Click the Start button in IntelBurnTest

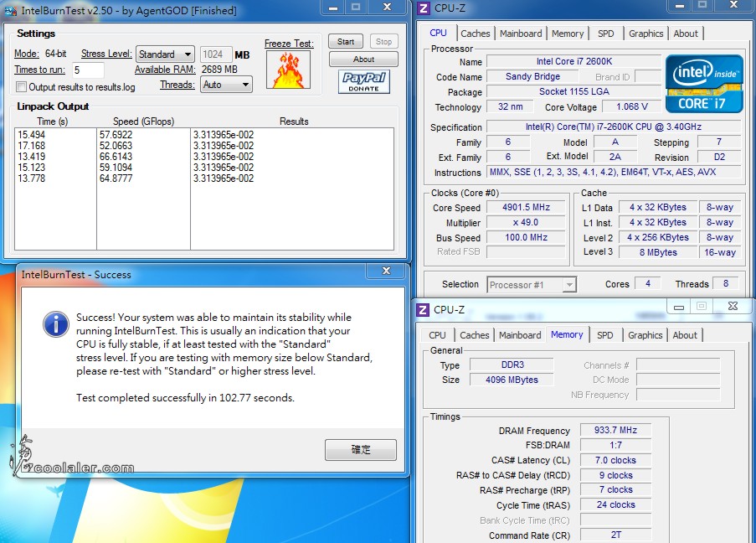click(x=345, y=42)
